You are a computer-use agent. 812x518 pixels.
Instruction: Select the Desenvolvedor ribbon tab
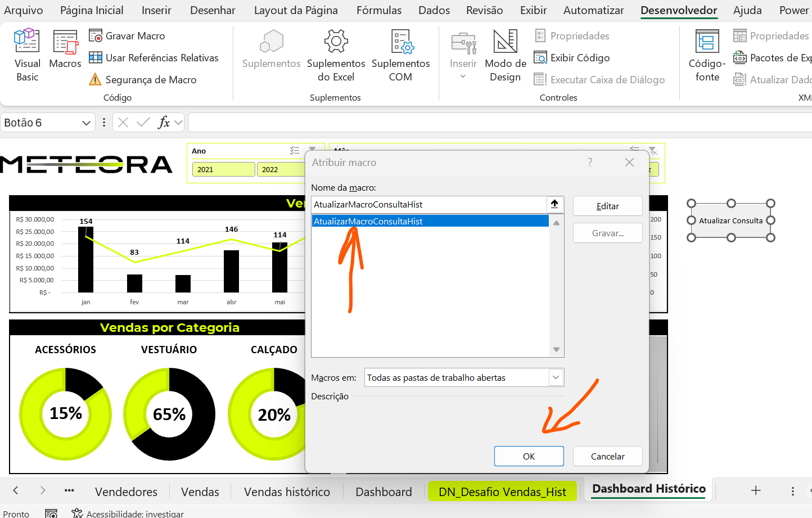coord(679,10)
